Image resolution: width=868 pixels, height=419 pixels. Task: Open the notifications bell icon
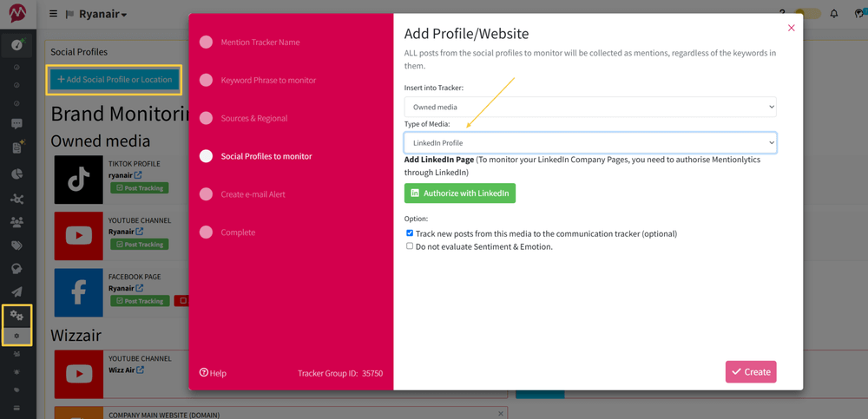pos(833,14)
